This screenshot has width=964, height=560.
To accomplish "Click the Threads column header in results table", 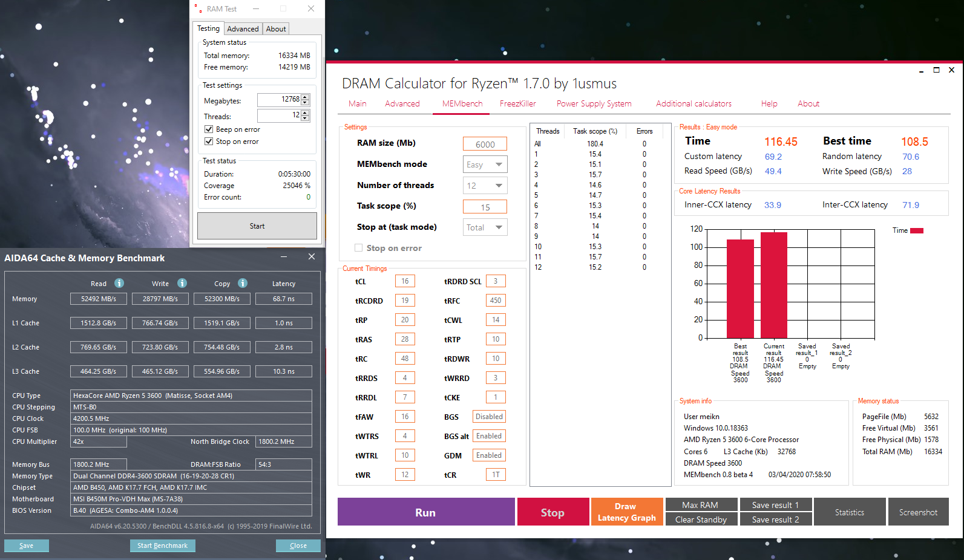I will [x=548, y=131].
